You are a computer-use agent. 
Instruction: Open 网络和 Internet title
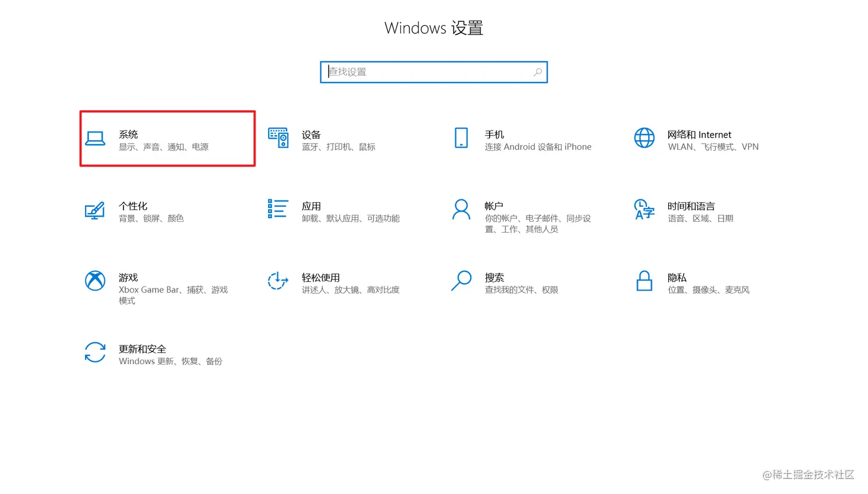coord(699,134)
